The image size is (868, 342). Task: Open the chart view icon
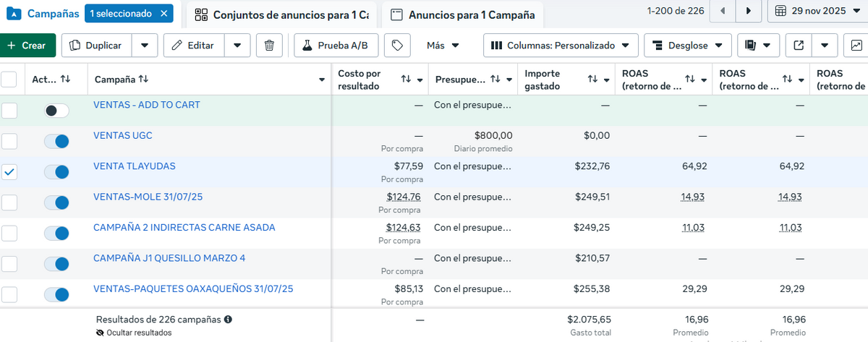click(x=855, y=46)
